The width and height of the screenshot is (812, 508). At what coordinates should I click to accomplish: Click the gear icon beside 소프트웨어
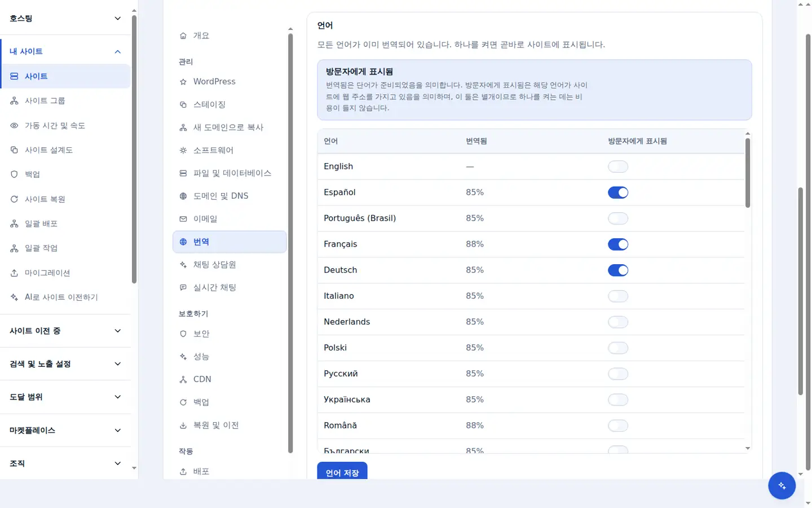point(183,151)
